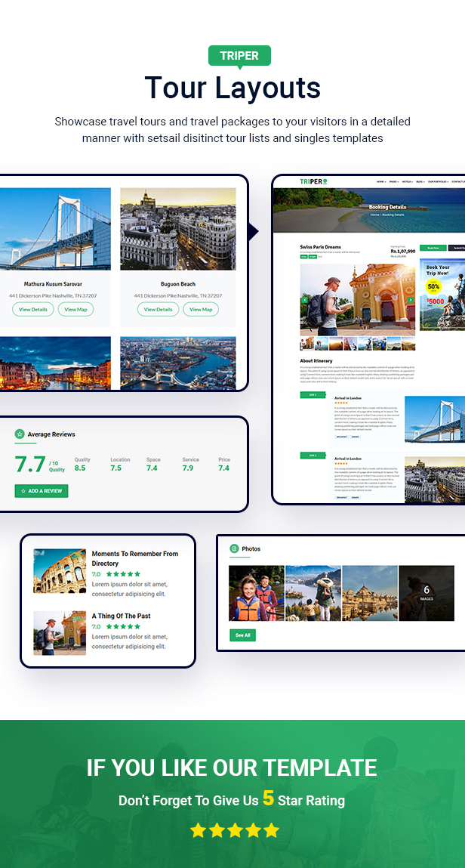465x868 pixels.
Task: Click View Map for Buguon Beach
Action: [201, 309]
